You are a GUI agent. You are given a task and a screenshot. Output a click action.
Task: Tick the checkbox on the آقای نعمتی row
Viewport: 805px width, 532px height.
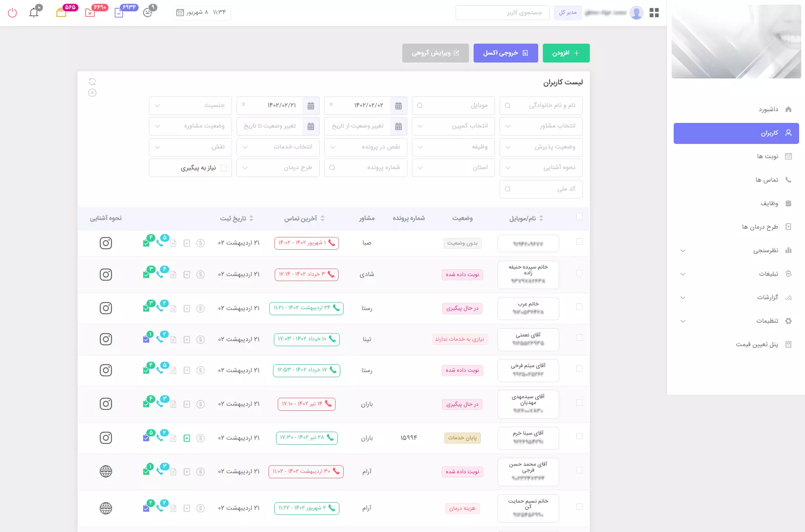[580, 337]
